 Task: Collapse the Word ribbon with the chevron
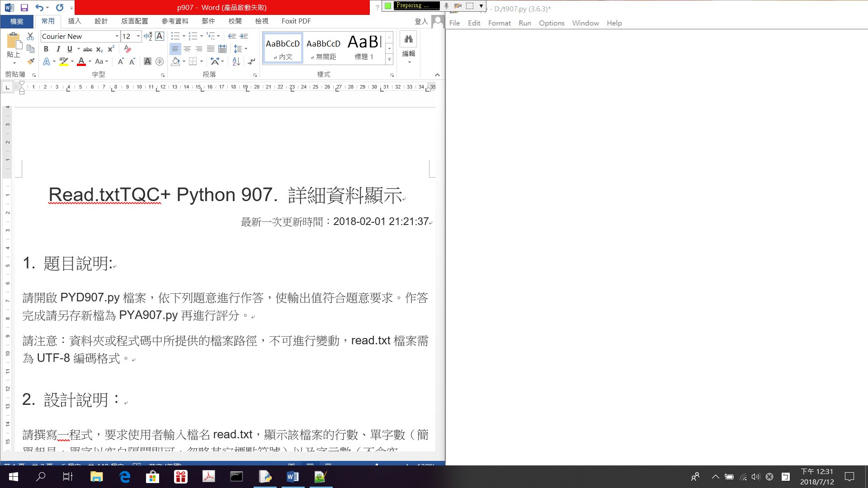437,75
